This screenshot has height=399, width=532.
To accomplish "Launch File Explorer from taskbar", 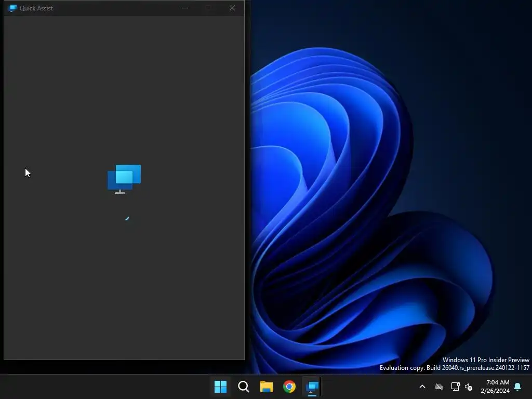I will click(267, 387).
